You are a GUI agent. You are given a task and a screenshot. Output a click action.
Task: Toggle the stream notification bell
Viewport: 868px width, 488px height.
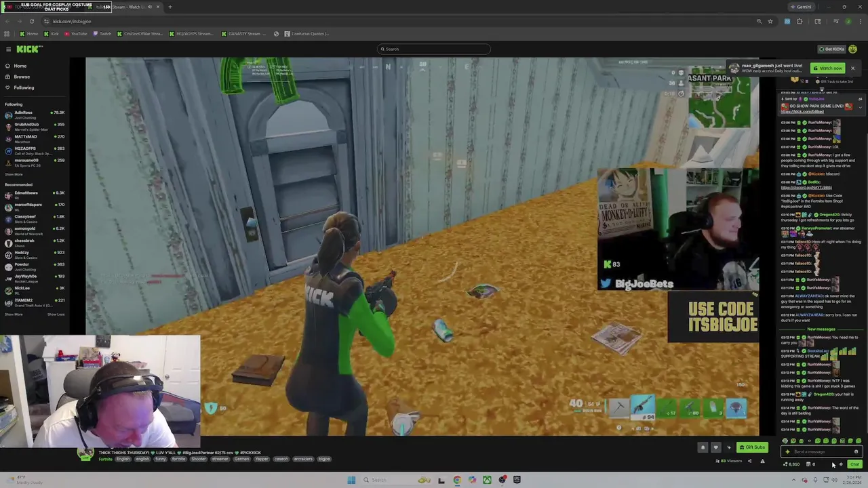(x=703, y=447)
